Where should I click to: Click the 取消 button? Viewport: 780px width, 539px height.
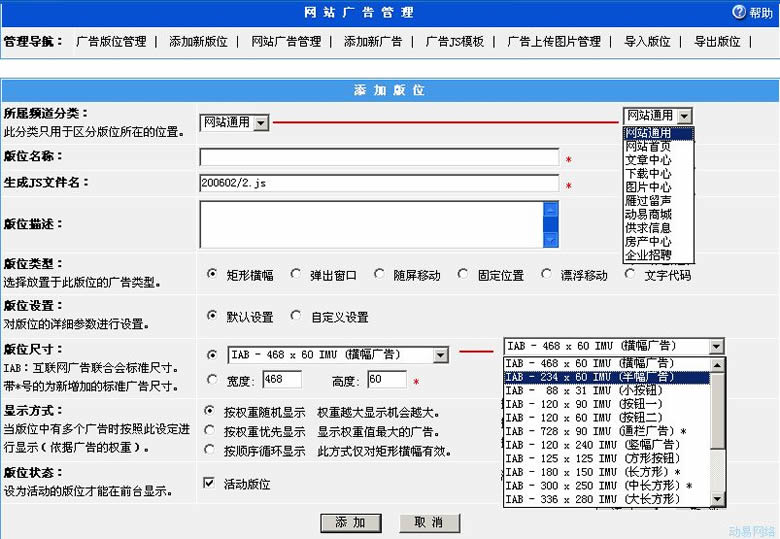coord(429,523)
